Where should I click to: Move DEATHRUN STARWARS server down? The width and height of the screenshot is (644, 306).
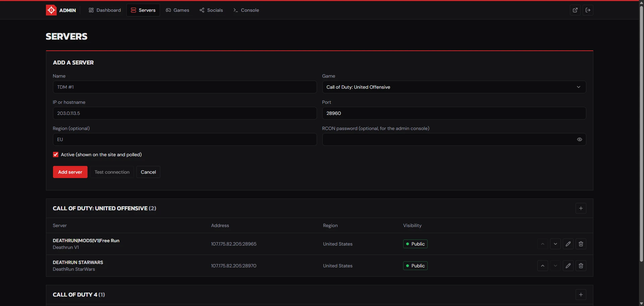click(x=555, y=266)
